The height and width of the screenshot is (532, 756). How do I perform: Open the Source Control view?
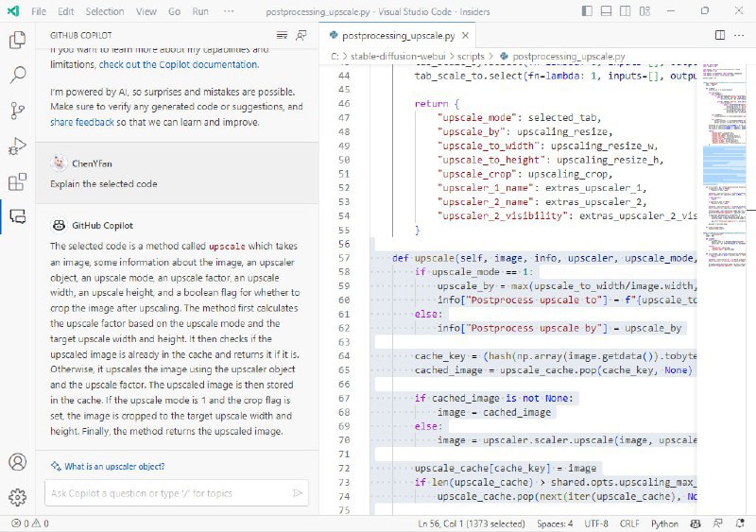[17, 111]
